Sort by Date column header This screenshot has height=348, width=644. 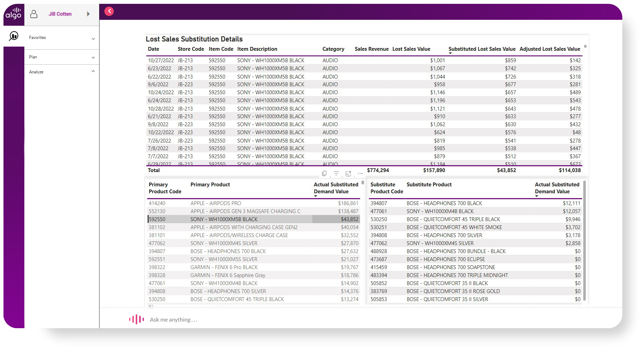click(153, 49)
